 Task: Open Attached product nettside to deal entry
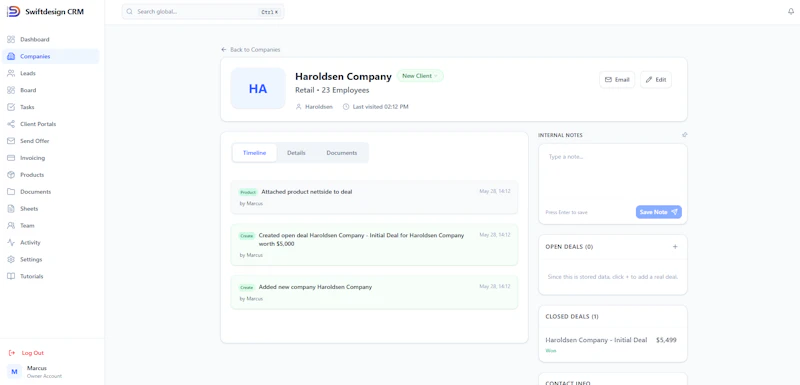coord(374,197)
